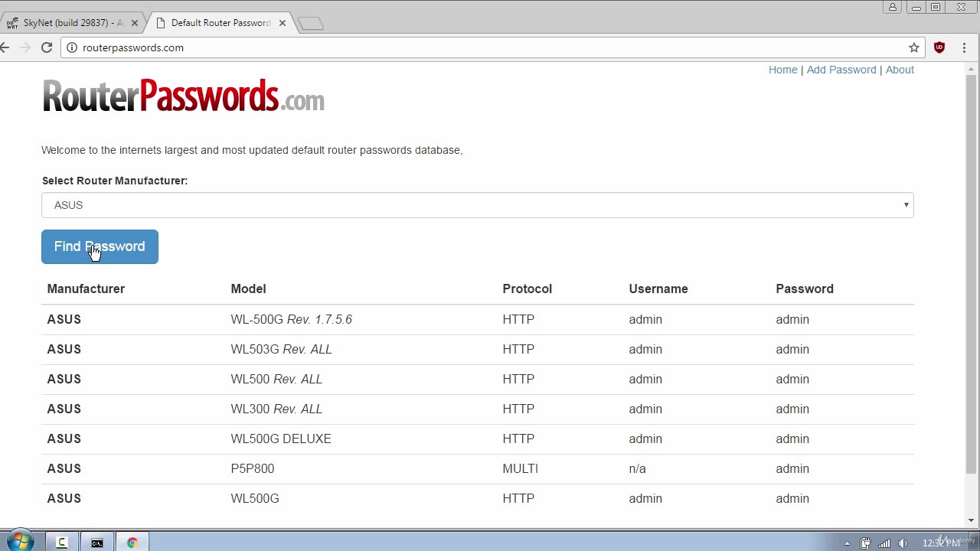The width and height of the screenshot is (980, 551).
Task: Click the admin username in WL300 row
Action: pyautogui.click(x=645, y=409)
